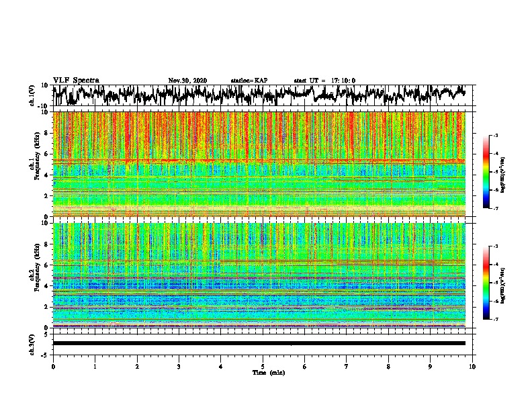The height and width of the screenshot is (411, 532).
Task: Click the 'Time (min)' x-axis label
Action: coord(269,373)
